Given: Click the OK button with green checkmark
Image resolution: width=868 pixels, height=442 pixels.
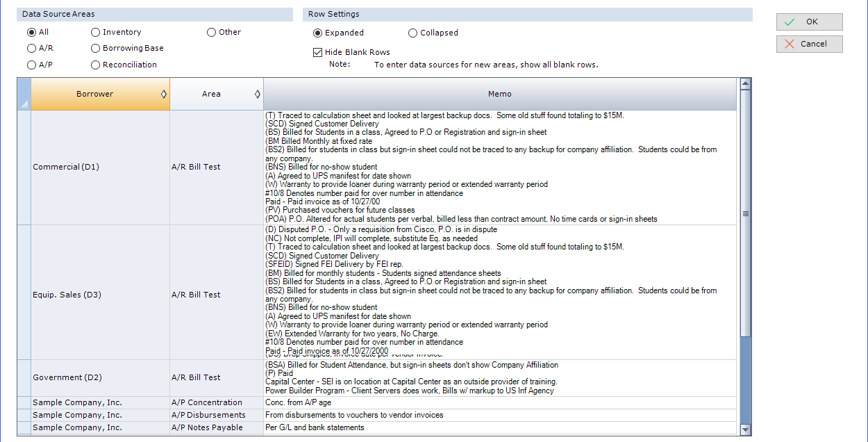Looking at the screenshot, I should pos(809,22).
